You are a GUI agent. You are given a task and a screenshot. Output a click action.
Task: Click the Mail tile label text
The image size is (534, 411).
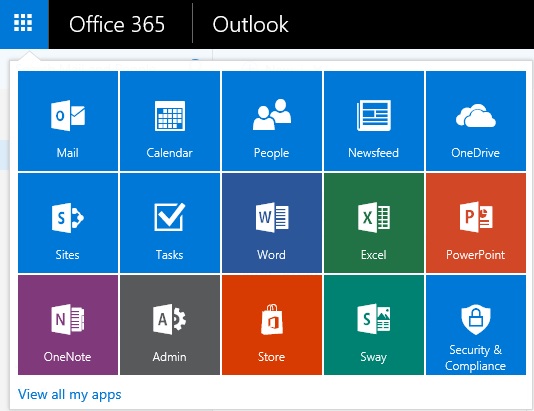[x=67, y=153]
